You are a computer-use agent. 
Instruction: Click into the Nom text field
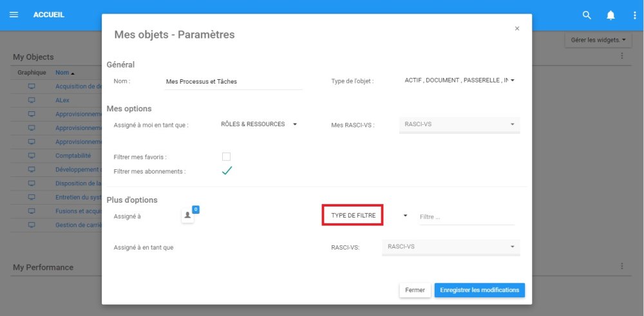232,82
